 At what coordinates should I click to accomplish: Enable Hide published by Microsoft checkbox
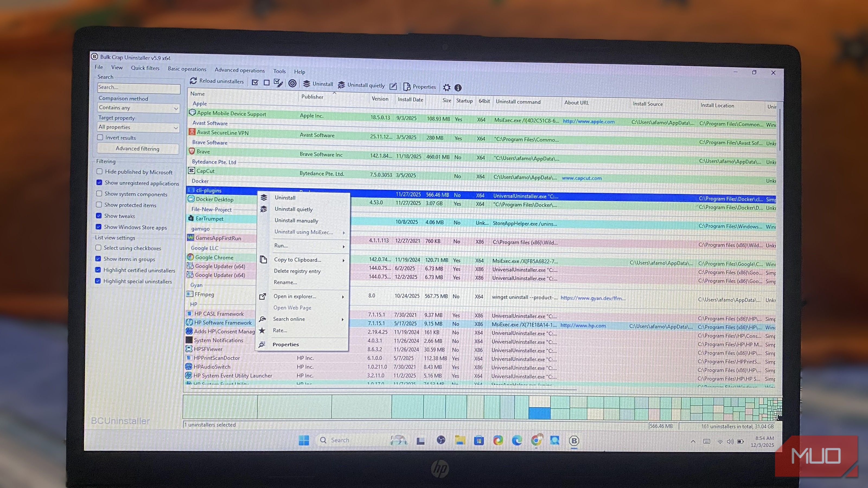(100, 171)
